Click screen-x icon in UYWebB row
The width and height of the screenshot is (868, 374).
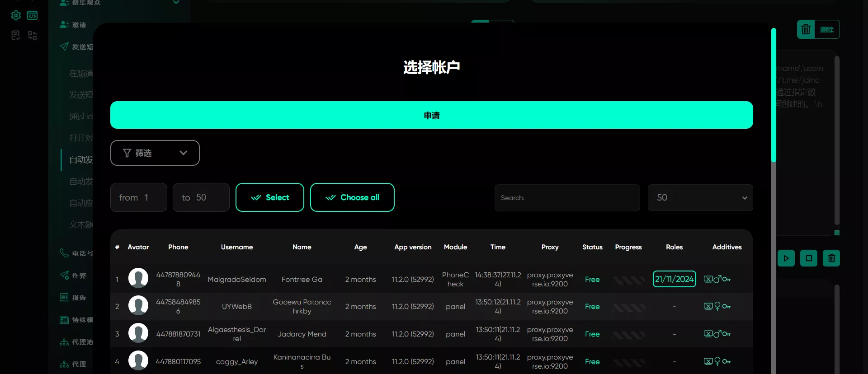pos(708,307)
